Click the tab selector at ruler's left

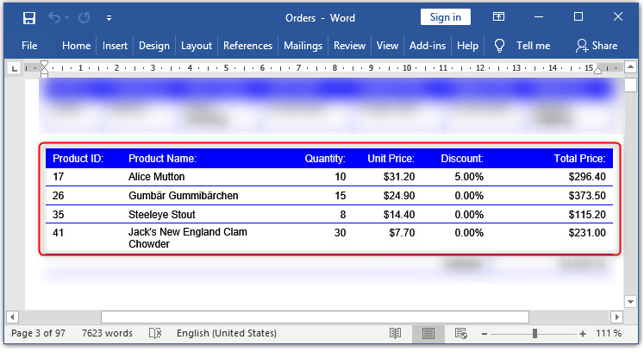pos(15,68)
